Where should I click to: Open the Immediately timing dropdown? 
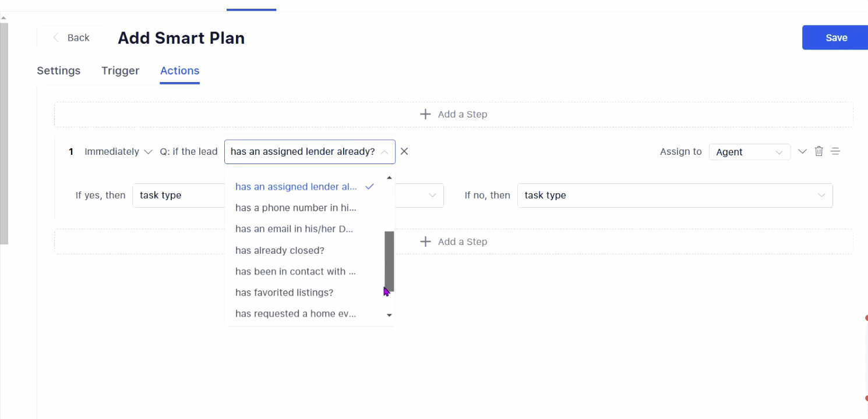coord(118,152)
